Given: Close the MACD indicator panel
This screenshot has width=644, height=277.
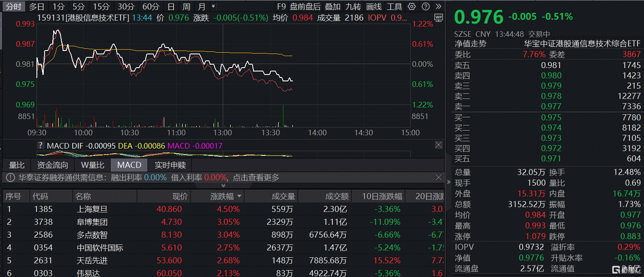Looking at the screenshot, I should click(438, 146).
